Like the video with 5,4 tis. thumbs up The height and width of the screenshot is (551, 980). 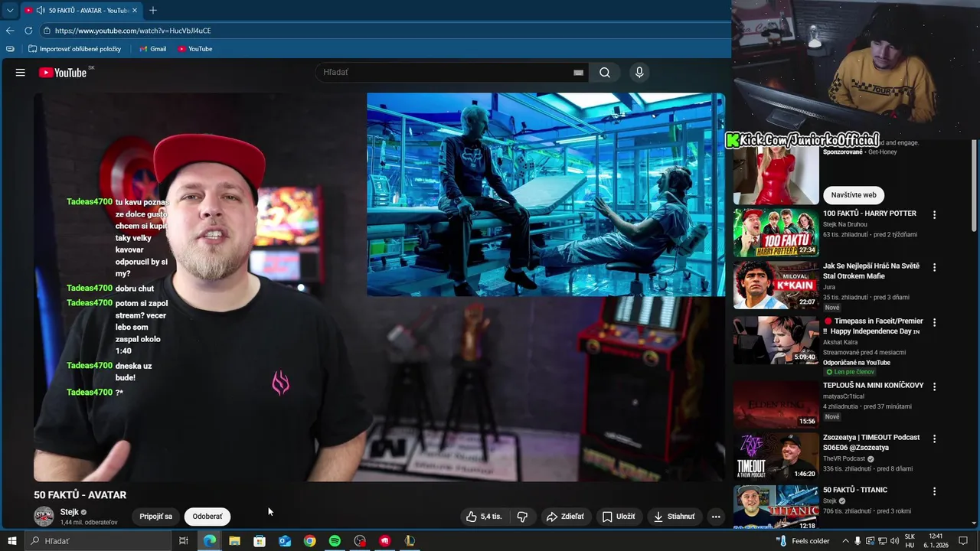484,517
